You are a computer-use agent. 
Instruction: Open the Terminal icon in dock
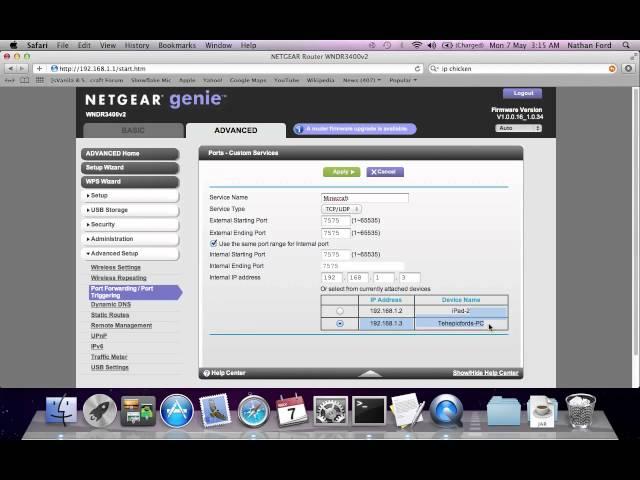tap(369, 411)
